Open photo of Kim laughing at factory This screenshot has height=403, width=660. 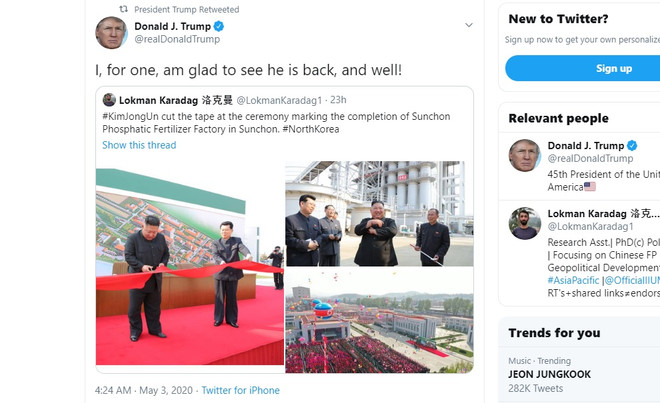(379, 214)
